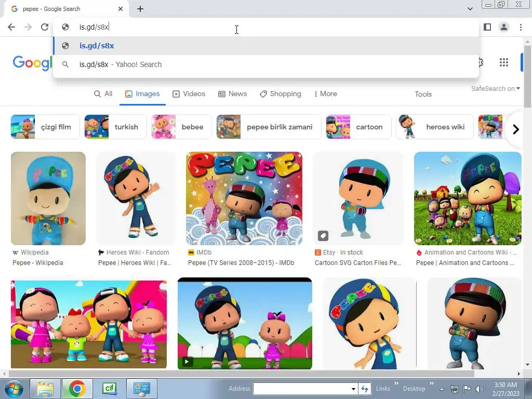
Task: Expand the More search options
Action: tap(325, 94)
